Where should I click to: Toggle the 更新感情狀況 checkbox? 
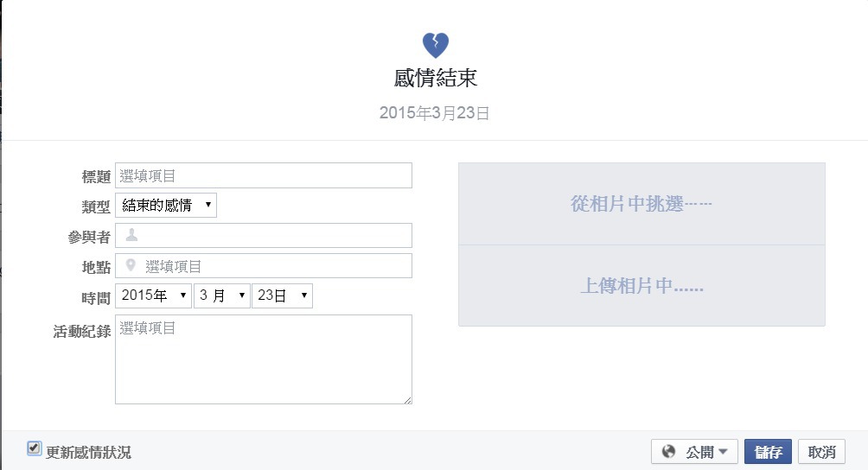34,448
